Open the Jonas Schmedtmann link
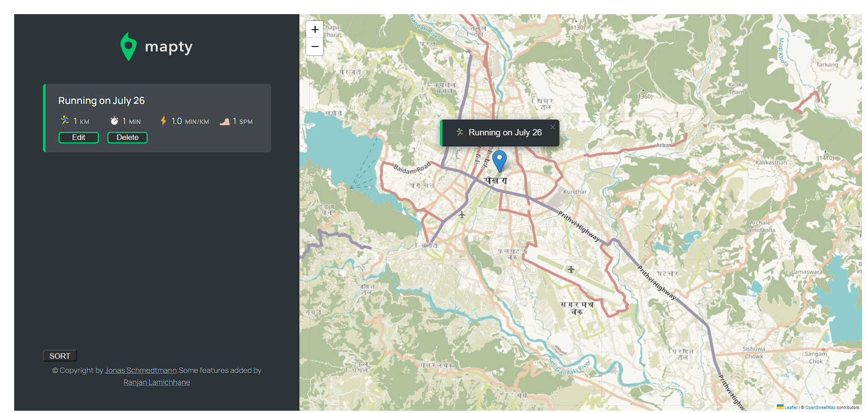 tap(141, 370)
